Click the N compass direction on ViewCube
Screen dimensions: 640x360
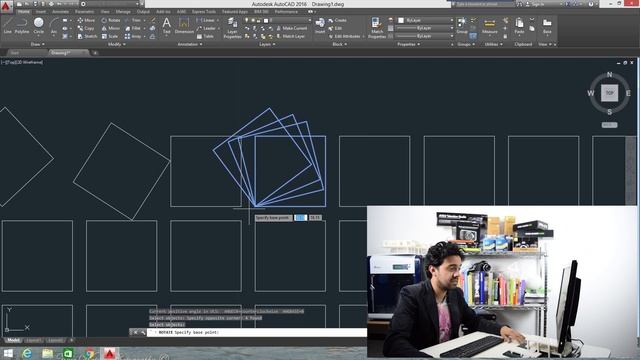[609, 74]
